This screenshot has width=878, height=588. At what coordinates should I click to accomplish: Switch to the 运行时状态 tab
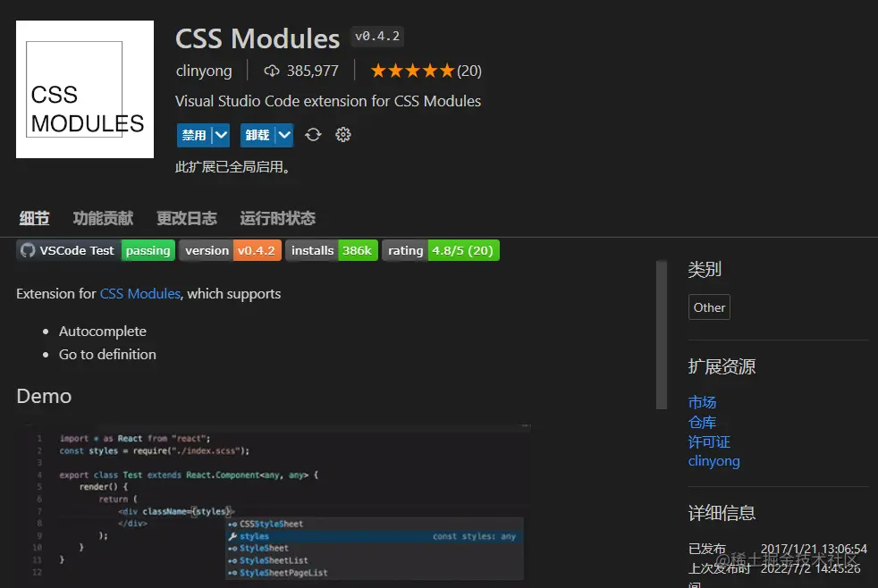click(x=278, y=218)
